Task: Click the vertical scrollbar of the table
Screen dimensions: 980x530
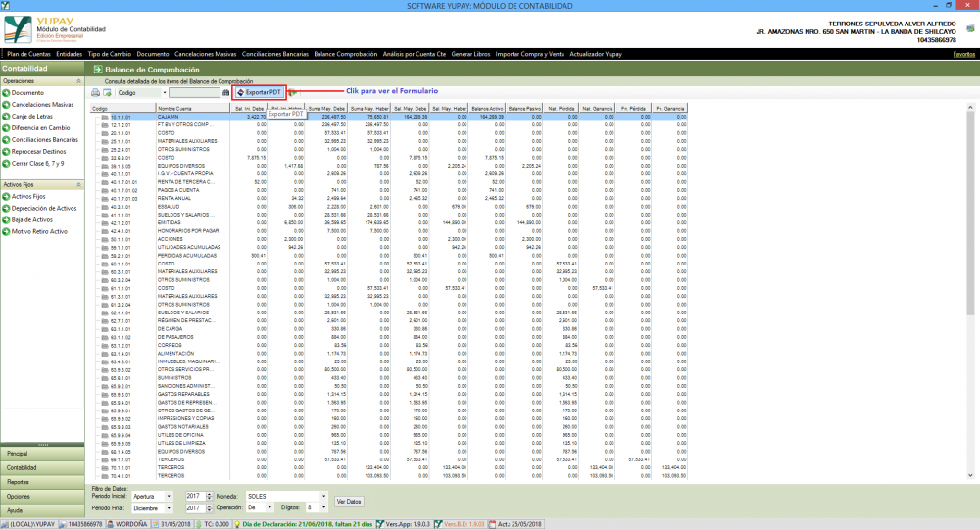Action: (x=970, y=291)
